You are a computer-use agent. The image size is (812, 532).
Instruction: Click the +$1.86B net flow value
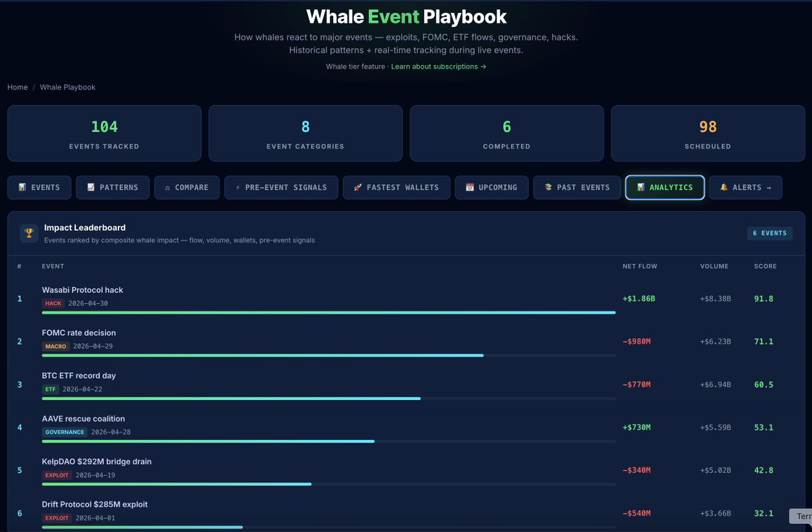tap(639, 298)
